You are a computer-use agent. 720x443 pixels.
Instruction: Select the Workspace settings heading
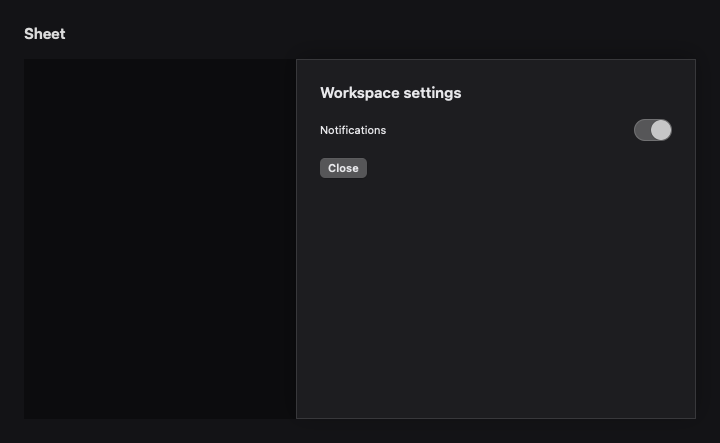[x=390, y=93]
